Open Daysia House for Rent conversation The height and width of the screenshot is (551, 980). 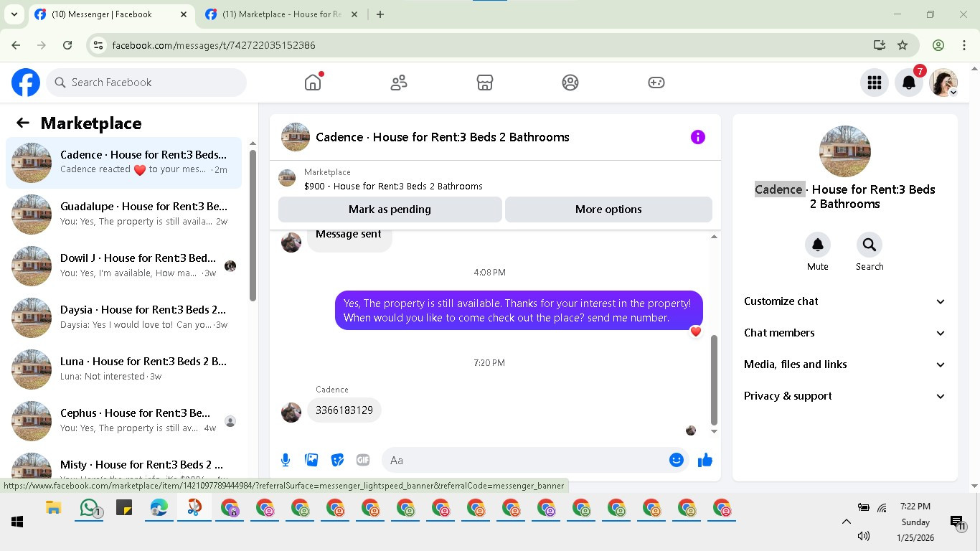coord(123,317)
